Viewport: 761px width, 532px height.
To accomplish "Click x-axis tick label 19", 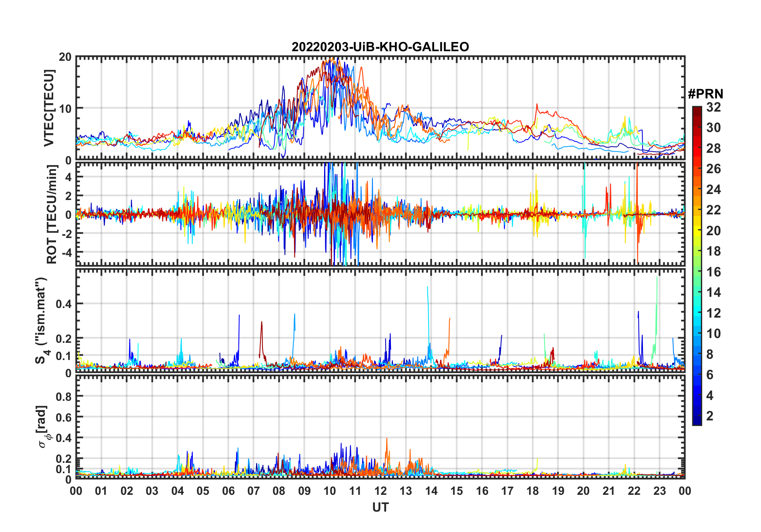I will pos(558,491).
